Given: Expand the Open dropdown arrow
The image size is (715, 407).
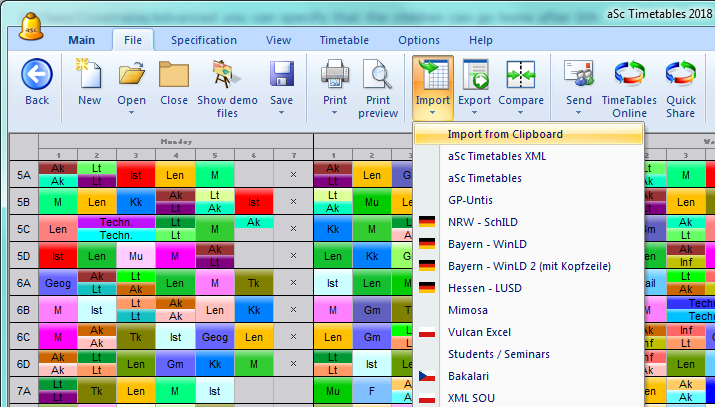Looking at the screenshot, I should 131,113.
